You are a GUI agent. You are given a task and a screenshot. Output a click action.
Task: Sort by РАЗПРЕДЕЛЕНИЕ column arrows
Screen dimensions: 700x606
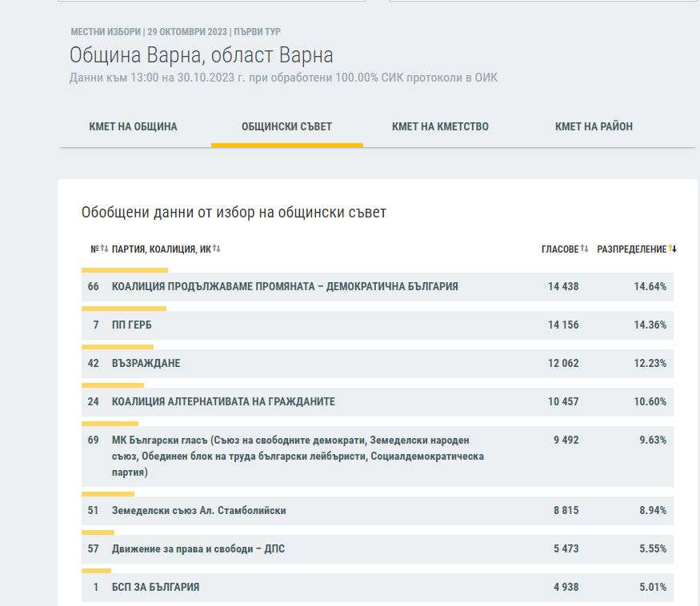point(672,249)
